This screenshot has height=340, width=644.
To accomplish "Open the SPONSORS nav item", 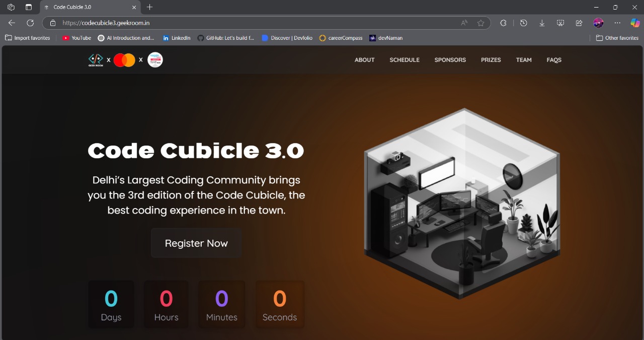I will (450, 60).
